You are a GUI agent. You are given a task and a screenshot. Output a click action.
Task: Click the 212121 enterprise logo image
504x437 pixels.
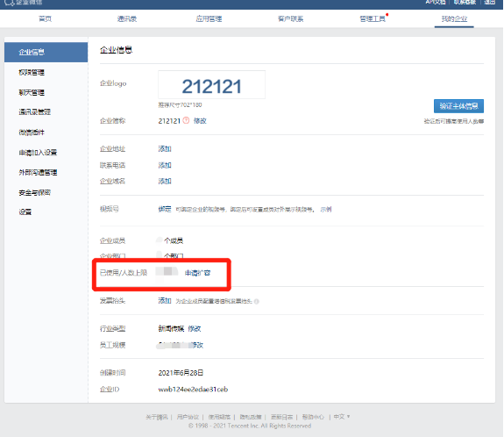click(211, 84)
